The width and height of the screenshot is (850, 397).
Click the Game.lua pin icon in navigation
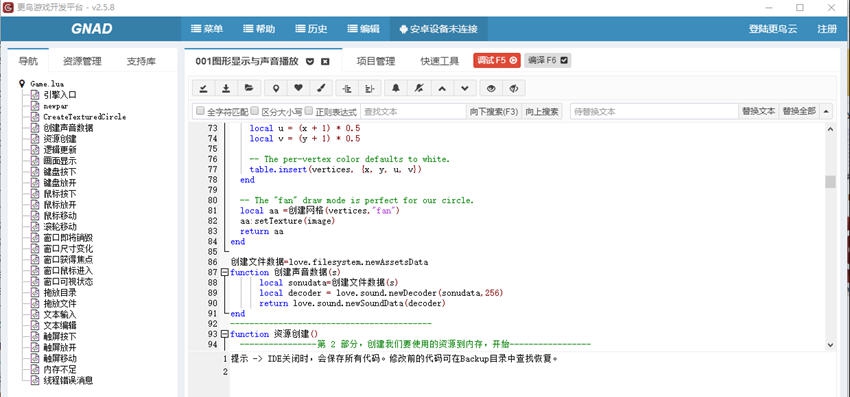coord(22,84)
